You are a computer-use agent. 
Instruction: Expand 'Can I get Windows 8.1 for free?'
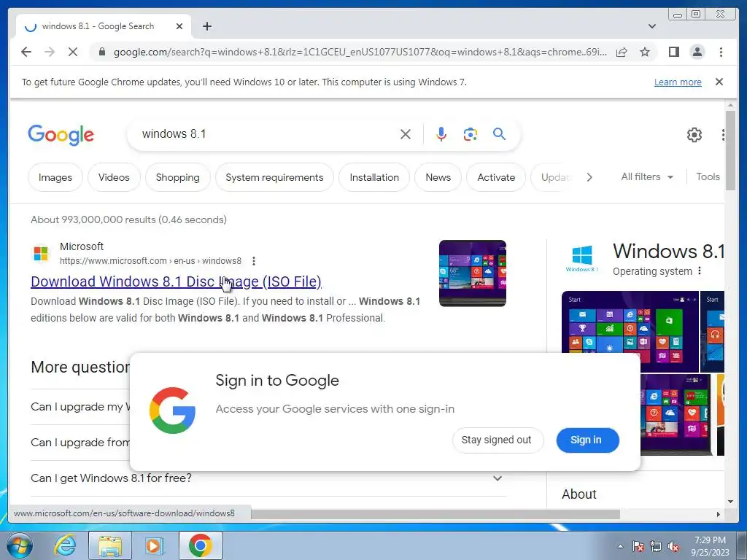pos(268,478)
